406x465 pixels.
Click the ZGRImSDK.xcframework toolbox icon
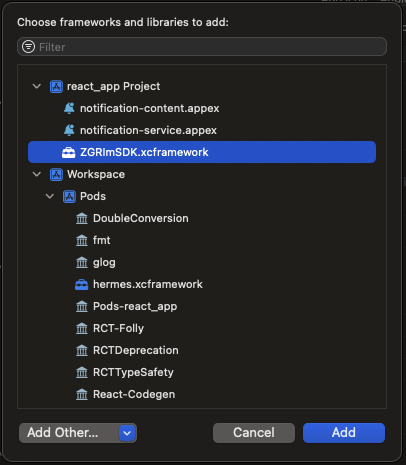click(69, 152)
